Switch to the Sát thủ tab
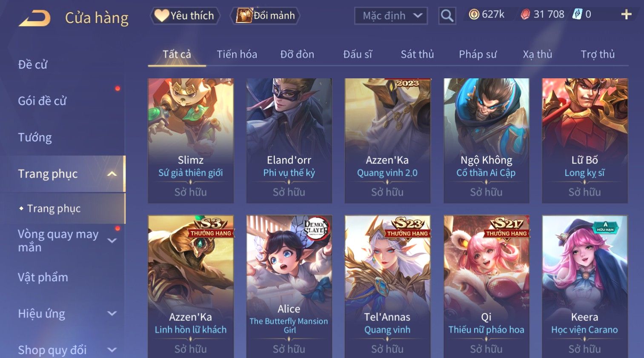 point(417,54)
